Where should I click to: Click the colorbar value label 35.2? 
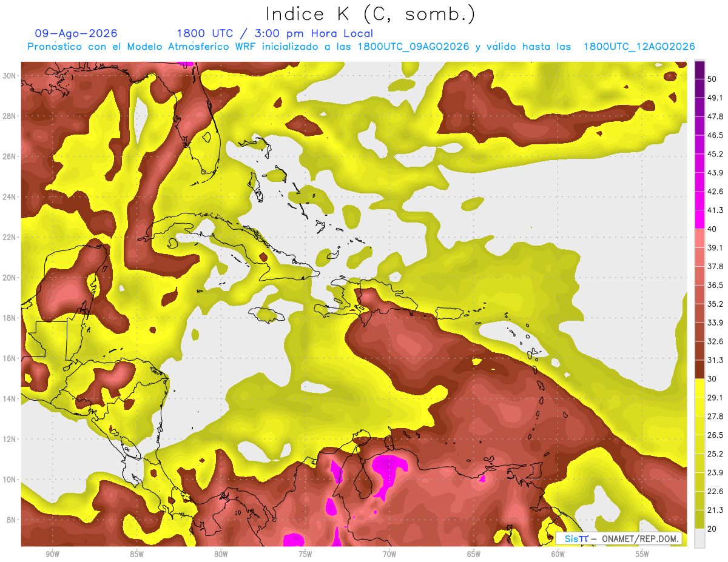point(715,304)
